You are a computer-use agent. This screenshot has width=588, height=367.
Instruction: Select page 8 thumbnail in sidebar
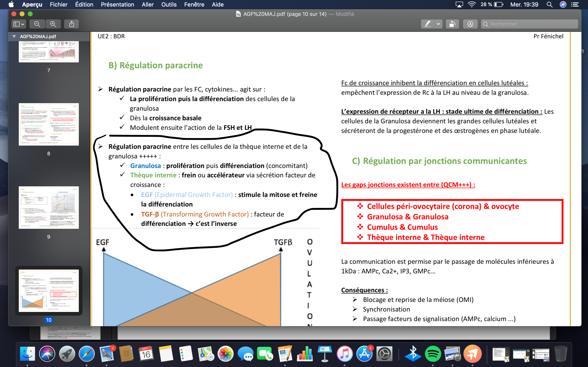(49, 124)
